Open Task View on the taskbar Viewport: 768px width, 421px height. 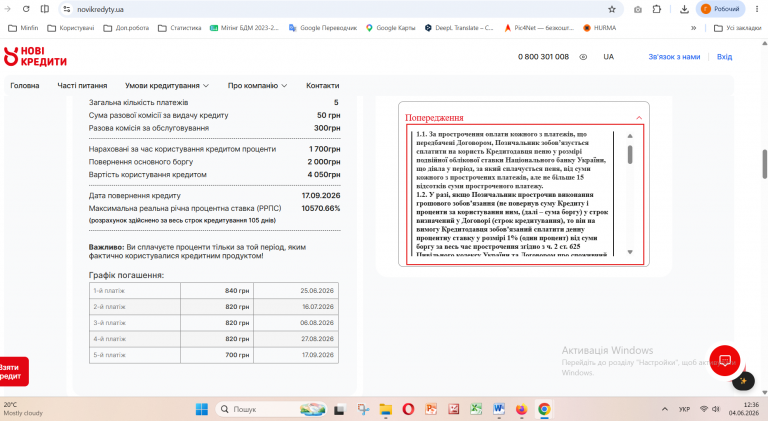tap(339, 409)
